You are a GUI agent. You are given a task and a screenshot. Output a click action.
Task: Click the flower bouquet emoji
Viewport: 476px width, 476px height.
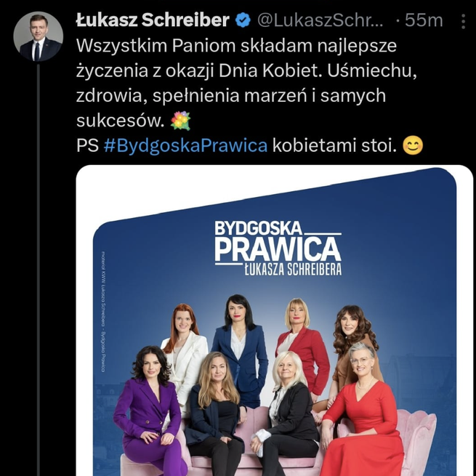[x=181, y=121]
